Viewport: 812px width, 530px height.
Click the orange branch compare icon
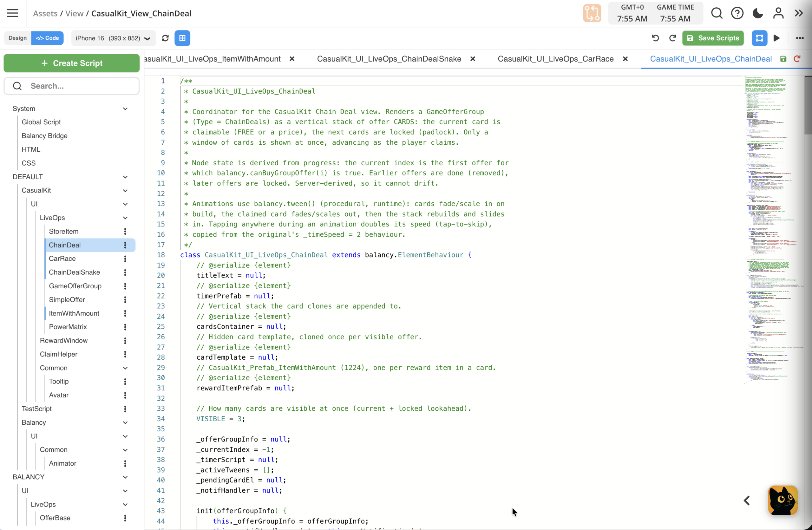tap(592, 13)
